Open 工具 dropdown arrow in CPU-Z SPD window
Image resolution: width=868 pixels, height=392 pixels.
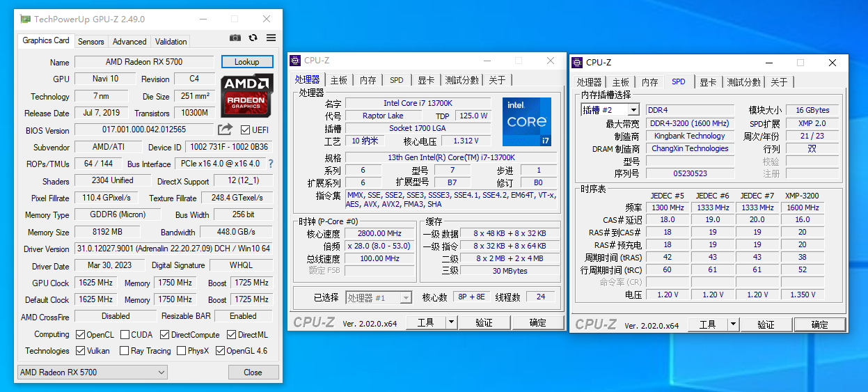tap(733, 324)
